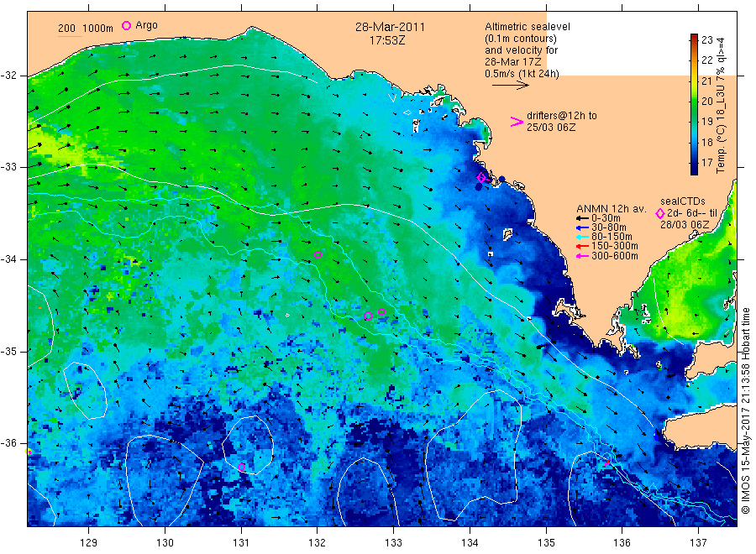Click the longitude axis label 130
This screenshot has width=756, height=554.
click(165, 543)
